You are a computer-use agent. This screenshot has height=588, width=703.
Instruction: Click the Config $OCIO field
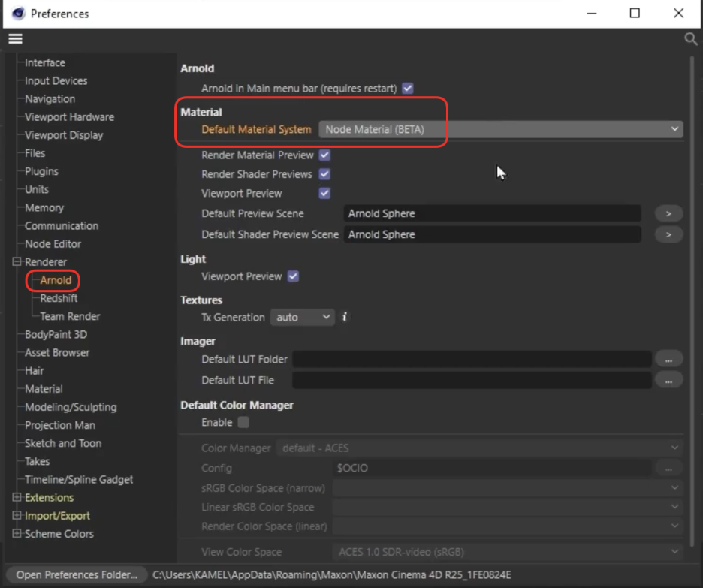[x=492, y=469]
